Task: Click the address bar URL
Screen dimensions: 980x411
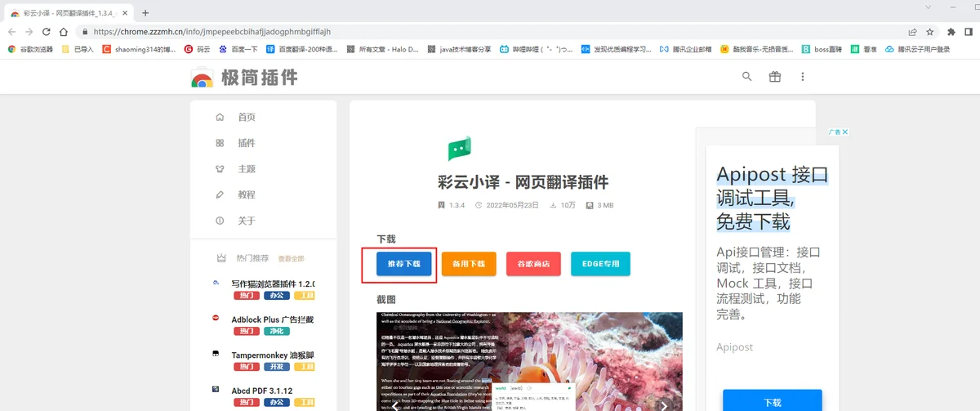Action: (x=212, y=32)
